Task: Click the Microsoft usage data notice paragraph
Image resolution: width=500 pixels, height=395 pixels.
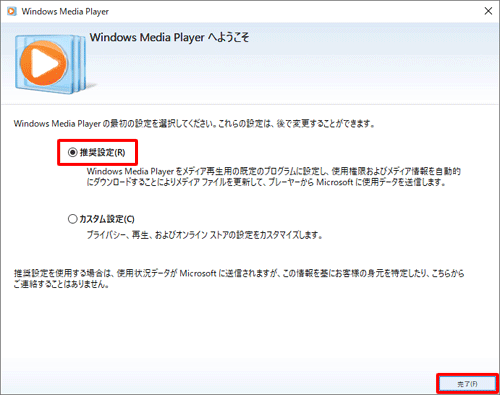Action: pos(239,279)
